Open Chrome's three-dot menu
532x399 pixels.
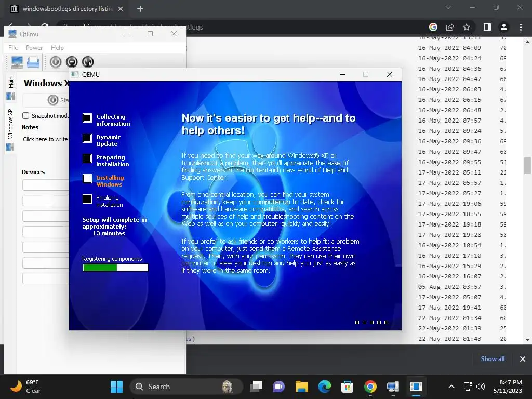pos(521,27)
